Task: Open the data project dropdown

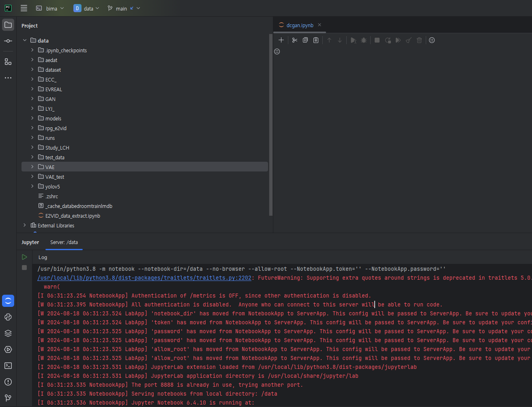Action: [x=86, y=8]
